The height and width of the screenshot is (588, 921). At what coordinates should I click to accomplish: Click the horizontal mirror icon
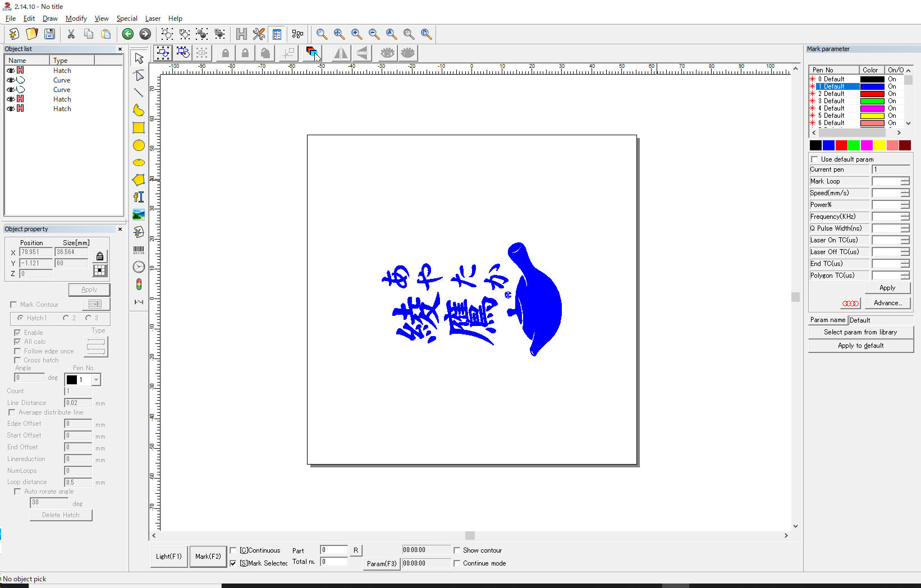click(341, 53)
